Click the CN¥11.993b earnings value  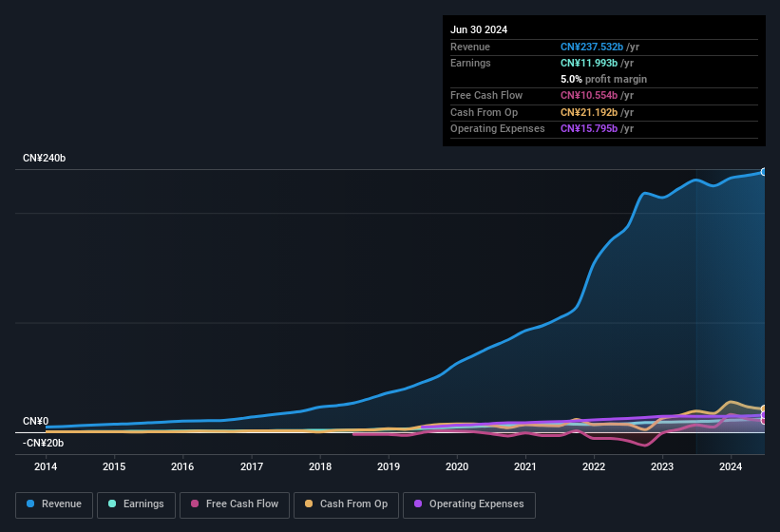pyautogui.click(x=589, y=63)
